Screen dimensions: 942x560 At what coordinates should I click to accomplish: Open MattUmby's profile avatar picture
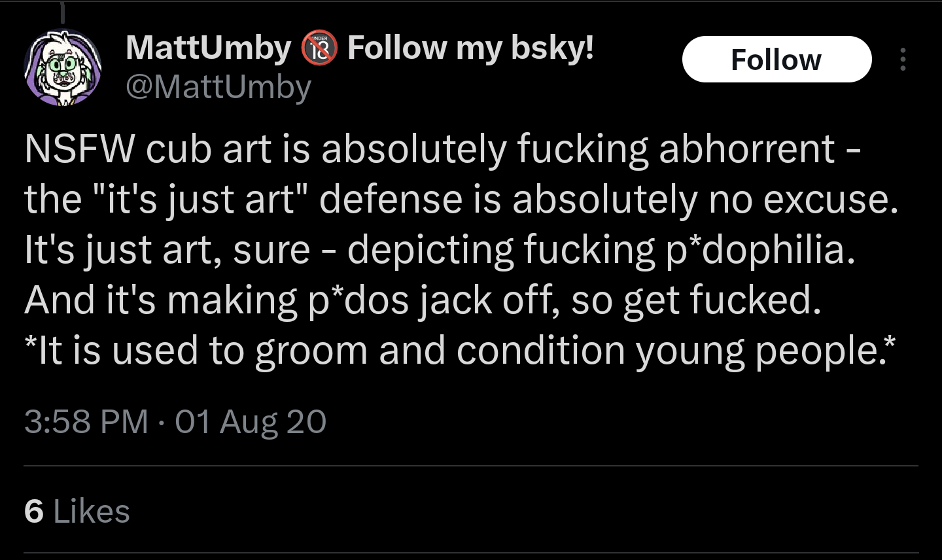(x=63, y=67)
